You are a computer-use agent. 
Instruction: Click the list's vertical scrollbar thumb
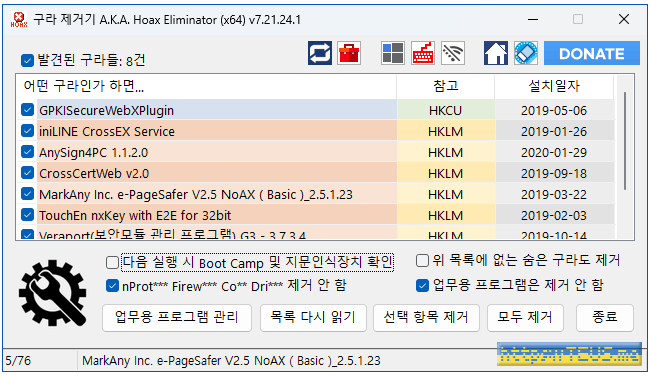tap(625, 141)
